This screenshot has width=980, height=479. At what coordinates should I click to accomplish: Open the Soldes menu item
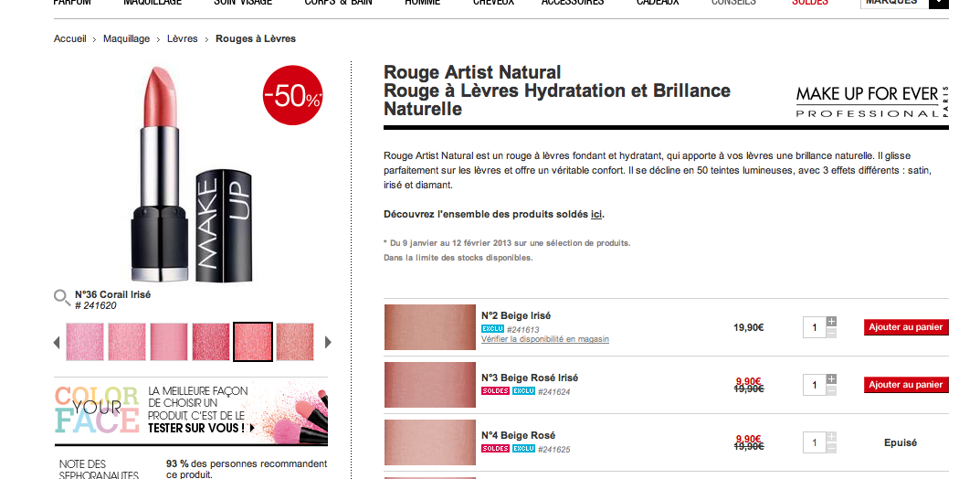coord(809,3)
